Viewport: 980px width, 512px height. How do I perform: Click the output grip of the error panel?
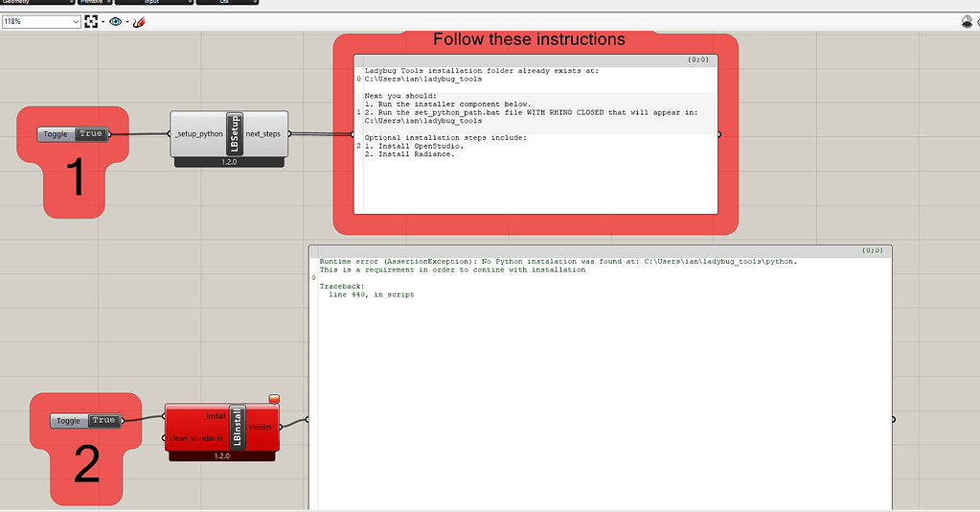pos(893,419)
